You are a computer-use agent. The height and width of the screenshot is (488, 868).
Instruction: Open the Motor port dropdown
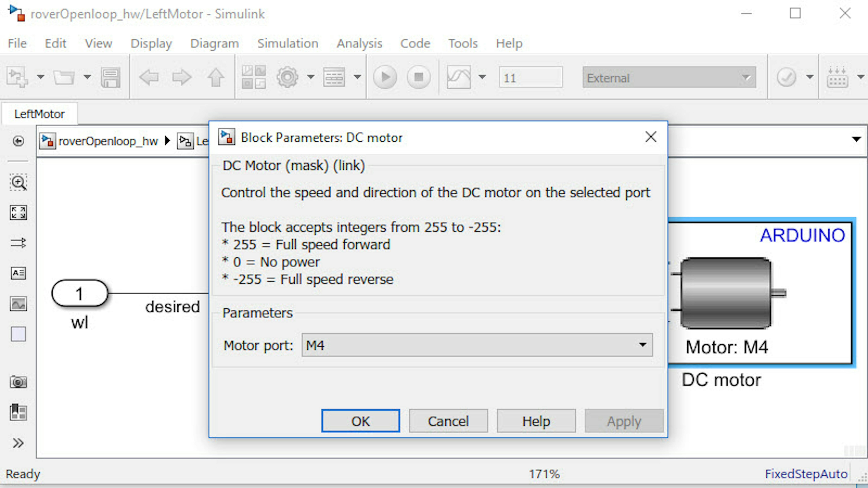point(477,345)
